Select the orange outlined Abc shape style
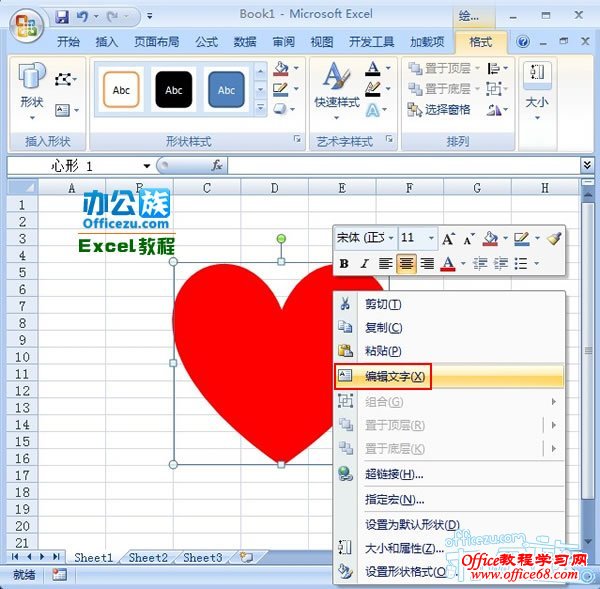Viewport: 600px width, 589px height. tap(121, 90)
